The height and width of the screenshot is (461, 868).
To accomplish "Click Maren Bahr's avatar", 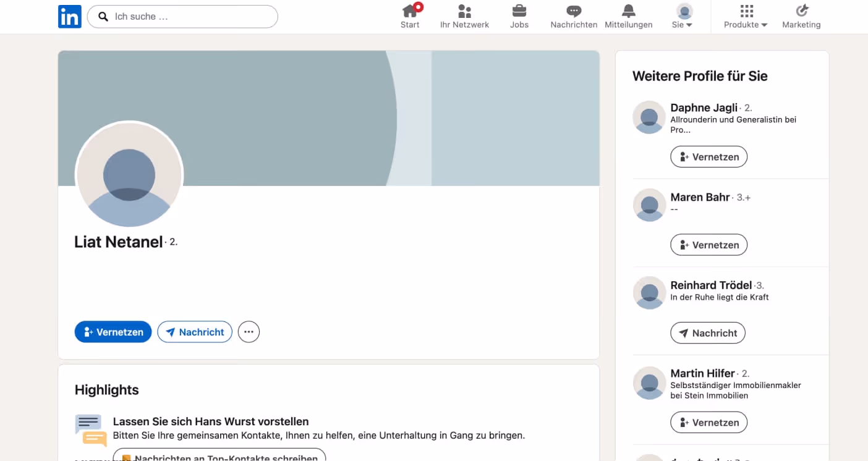I will click(649, 205).
